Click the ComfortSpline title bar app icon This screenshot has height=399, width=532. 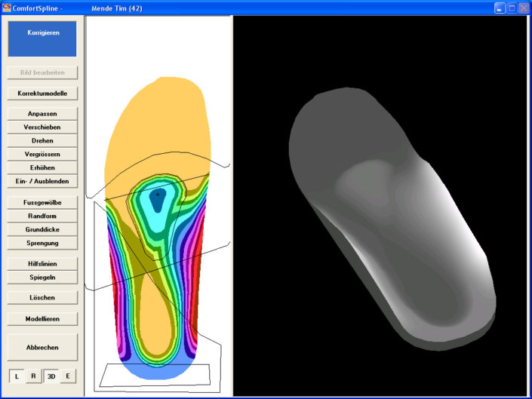[x=7, y=8]
